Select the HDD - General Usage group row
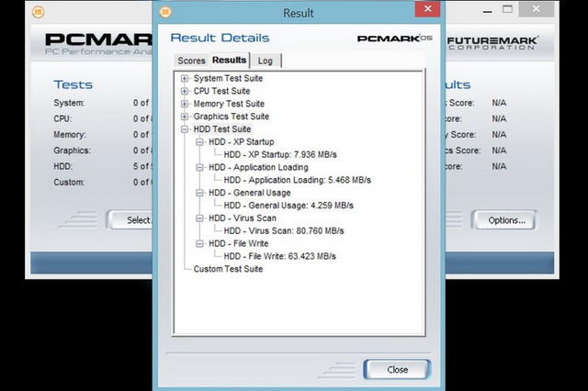Viewport: 588px width, 391px height. coord(249,193)
